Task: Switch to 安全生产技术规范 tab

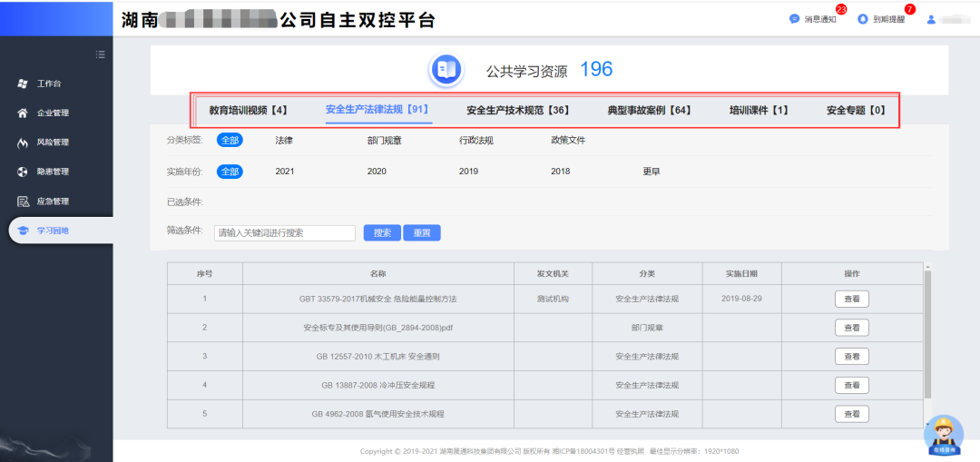Action: (x=517, y=110)
